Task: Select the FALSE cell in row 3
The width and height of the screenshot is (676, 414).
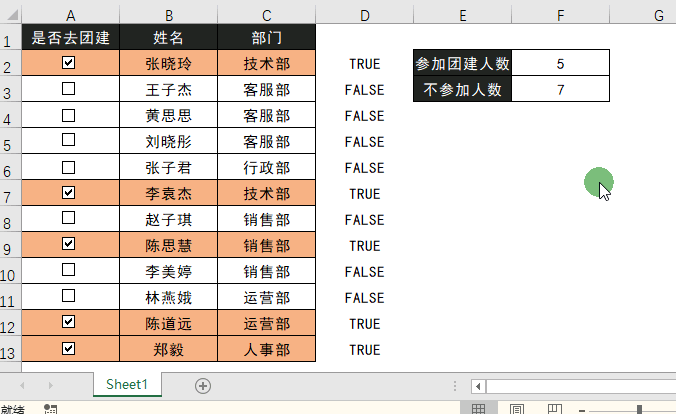Action: 364,89
